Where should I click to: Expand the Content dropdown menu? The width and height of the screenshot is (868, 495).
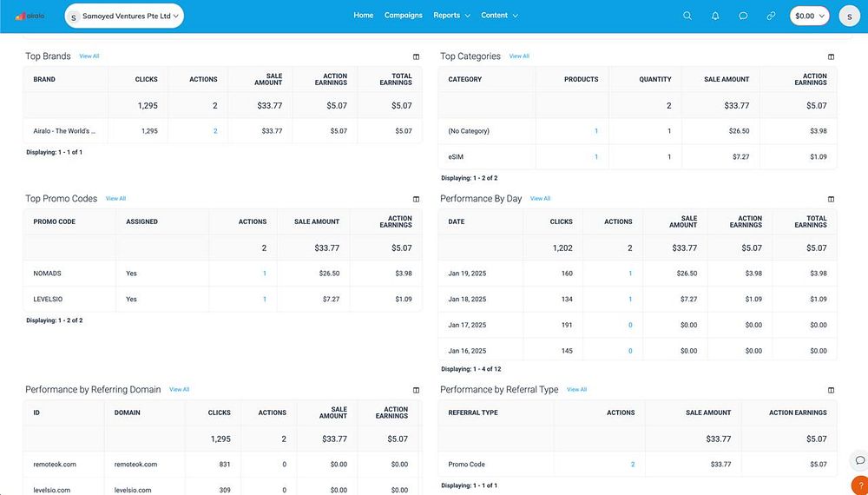point(499,16)
